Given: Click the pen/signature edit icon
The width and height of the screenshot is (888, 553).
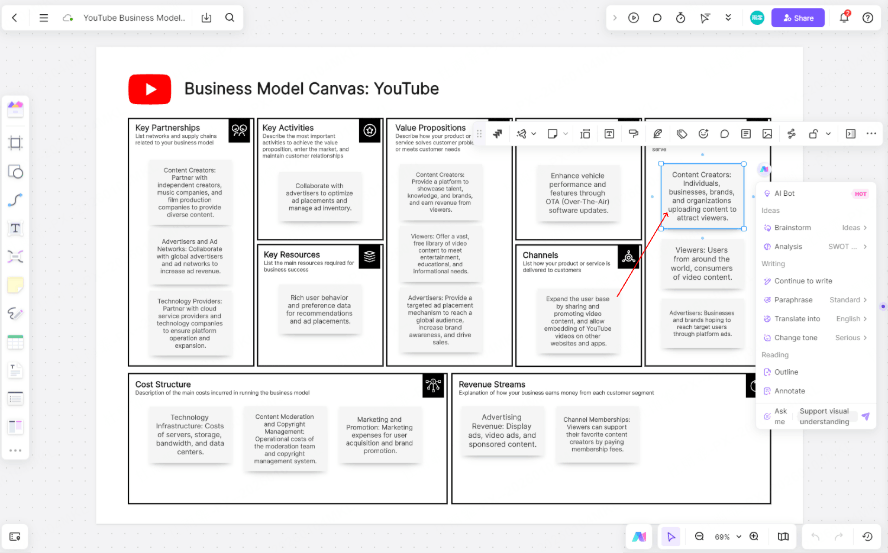Looking at the screenshot, I should 658,134.
